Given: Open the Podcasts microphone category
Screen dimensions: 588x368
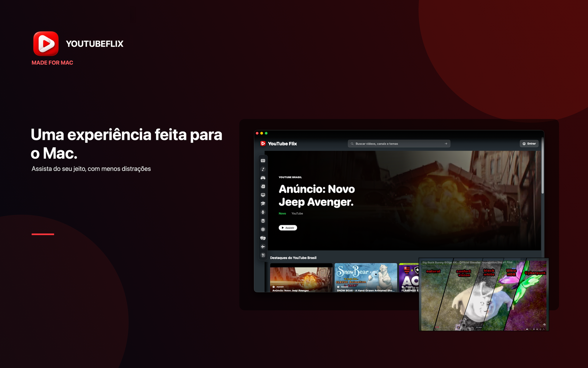Looking at the screenshot, I should (x=263, y=212).
